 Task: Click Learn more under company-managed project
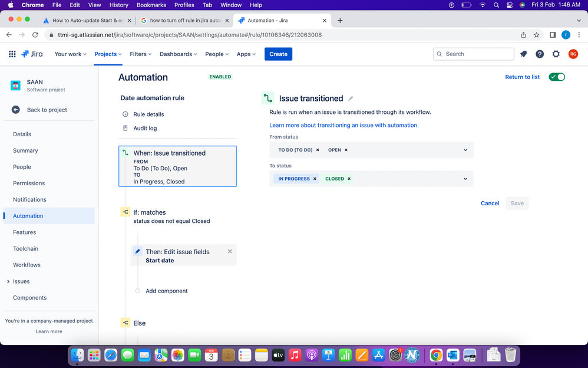click(x=49, y=331)
